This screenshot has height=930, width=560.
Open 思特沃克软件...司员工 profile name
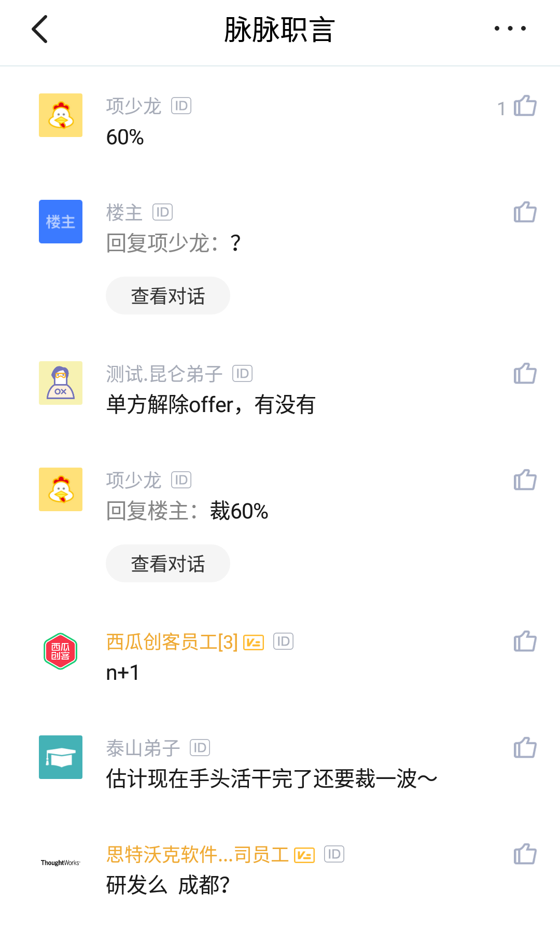[197, 854]
